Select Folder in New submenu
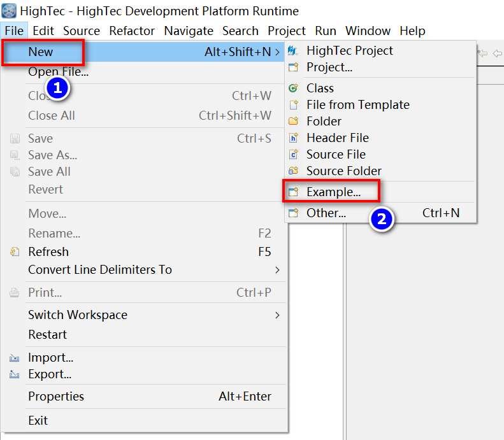Viewport: 504px width, 440px height. 380,121
